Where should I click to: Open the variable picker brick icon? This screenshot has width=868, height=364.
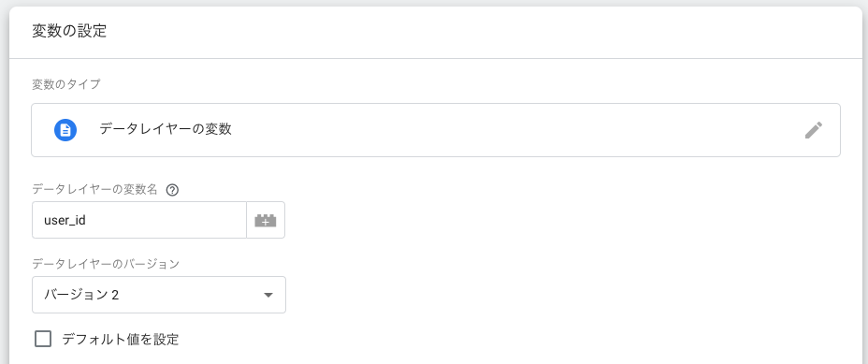point(266,220)
